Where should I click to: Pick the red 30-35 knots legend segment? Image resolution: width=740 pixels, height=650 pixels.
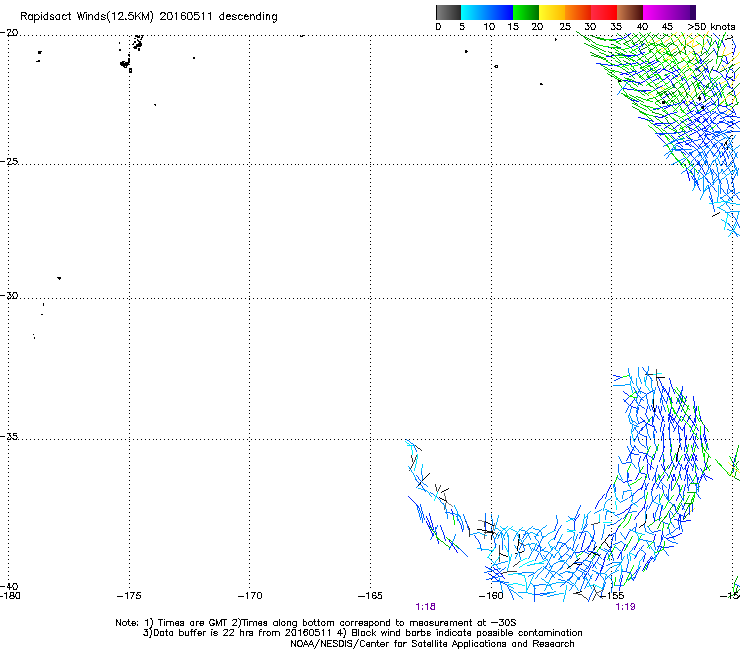[604, 12]
